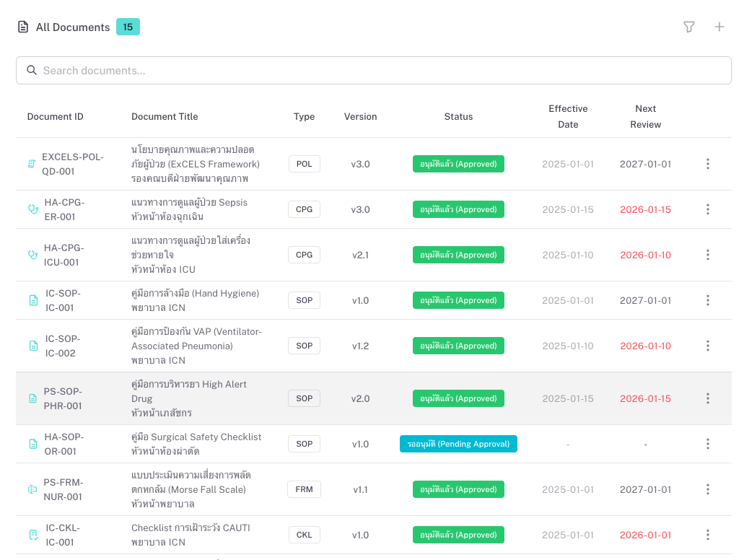
Task: Click the 15 document count badge
Action: point(128,27)
